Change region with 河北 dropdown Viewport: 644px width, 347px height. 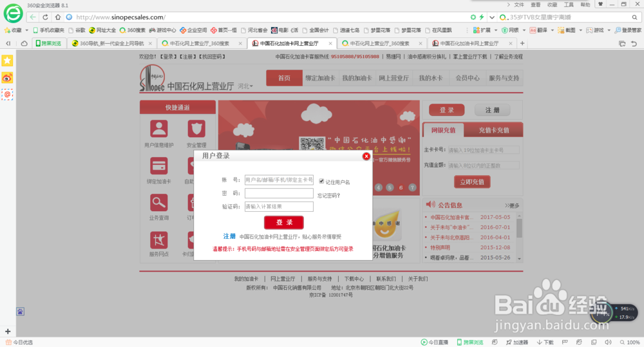click(x=245, y=86)
